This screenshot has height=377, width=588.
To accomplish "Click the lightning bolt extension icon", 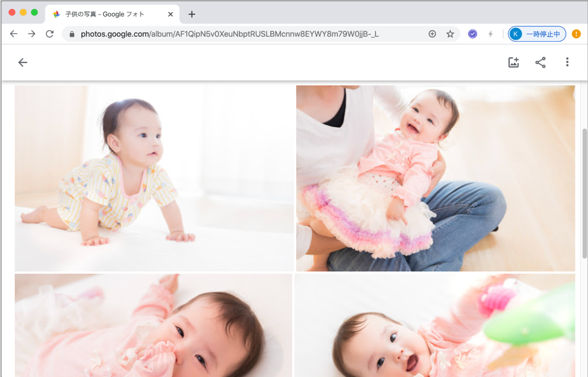I will point(490,34).
